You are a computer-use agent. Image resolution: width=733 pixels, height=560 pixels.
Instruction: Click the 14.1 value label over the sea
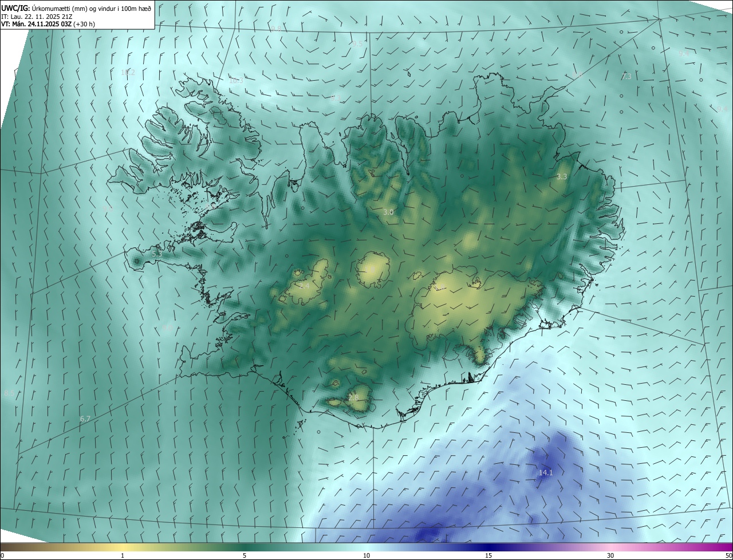click(x=546, y=473)
